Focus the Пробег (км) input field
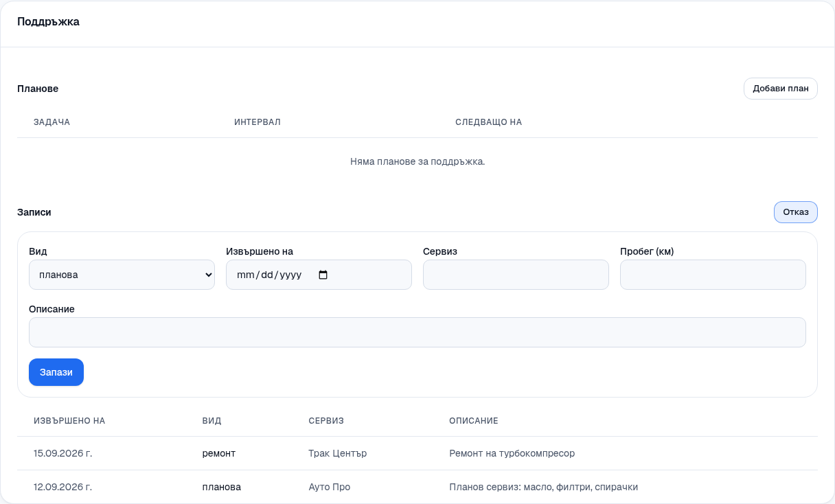Screen dimensions: 835x504 (x=713, y=275)
